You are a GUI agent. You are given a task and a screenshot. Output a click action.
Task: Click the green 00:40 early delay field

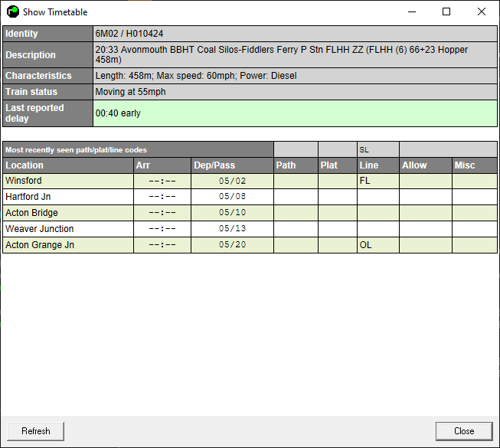click(x=295, y=113)
